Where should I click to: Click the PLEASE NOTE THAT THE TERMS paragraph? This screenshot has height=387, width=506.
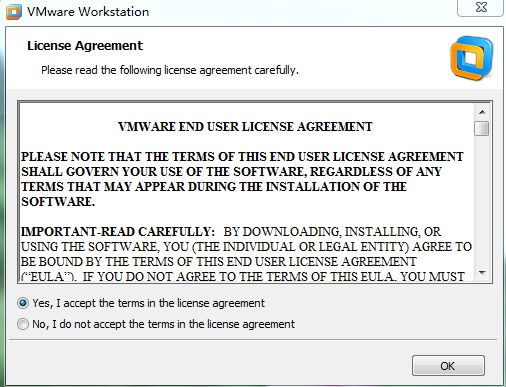(x=242, y=179)
